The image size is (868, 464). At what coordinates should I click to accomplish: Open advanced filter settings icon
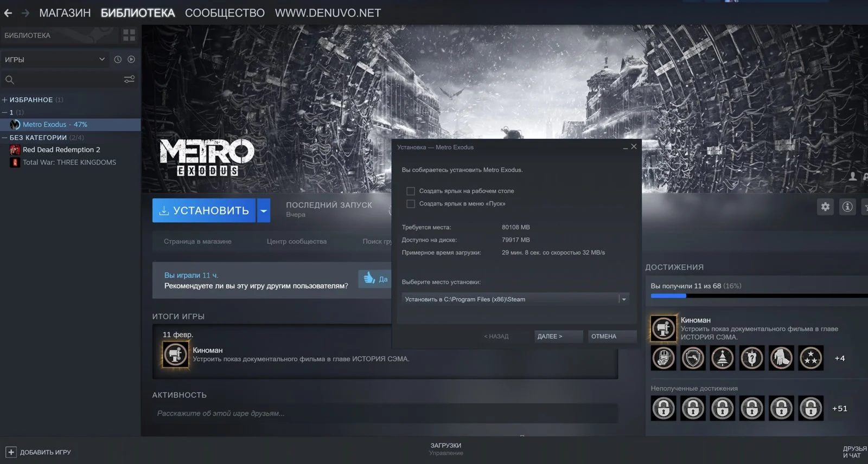click(x=129, y=80)
